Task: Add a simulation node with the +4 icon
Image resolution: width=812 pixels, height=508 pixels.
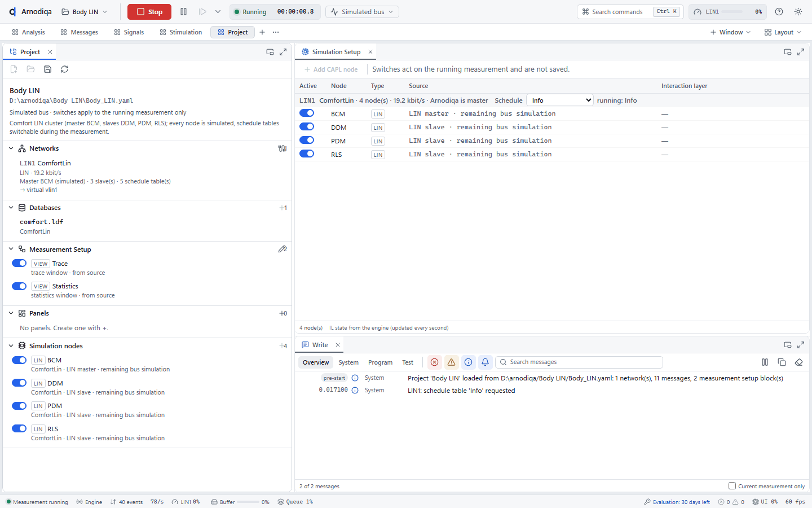Action: (x=283, y=346)
